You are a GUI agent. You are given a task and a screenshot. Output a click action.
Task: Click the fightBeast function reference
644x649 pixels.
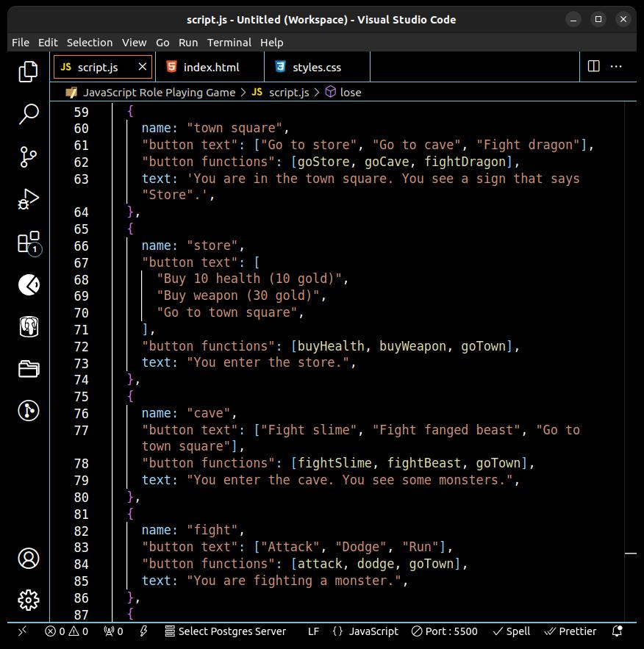(423, 463)
